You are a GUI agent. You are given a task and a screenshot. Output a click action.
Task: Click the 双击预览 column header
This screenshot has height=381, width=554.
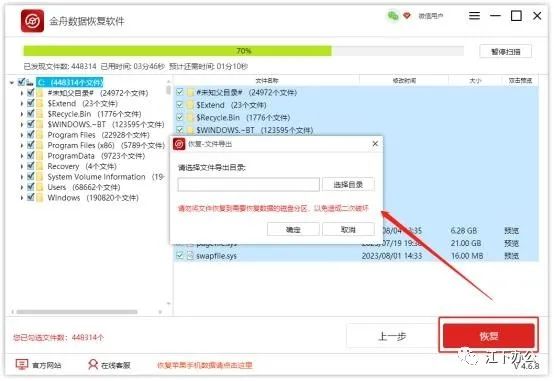(x=520, y=81)
